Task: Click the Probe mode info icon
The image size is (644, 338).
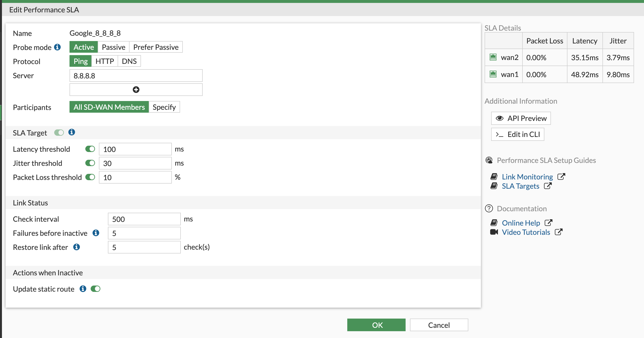Action: 58,47
